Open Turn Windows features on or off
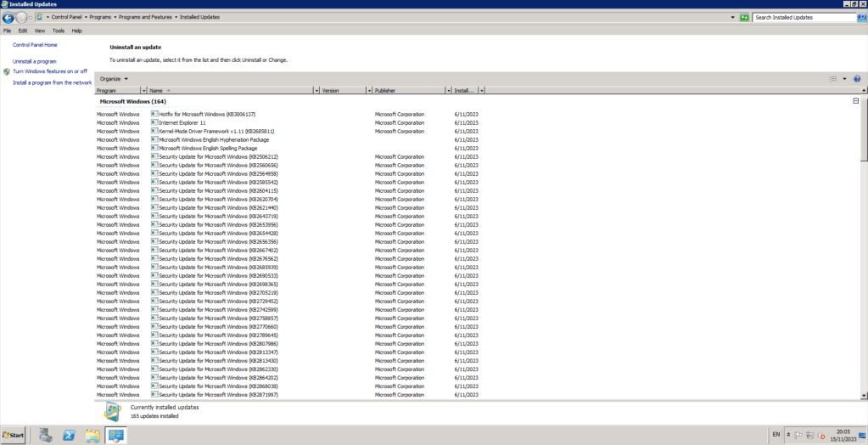The image size is (868, 445). click(x=50, y=71)
